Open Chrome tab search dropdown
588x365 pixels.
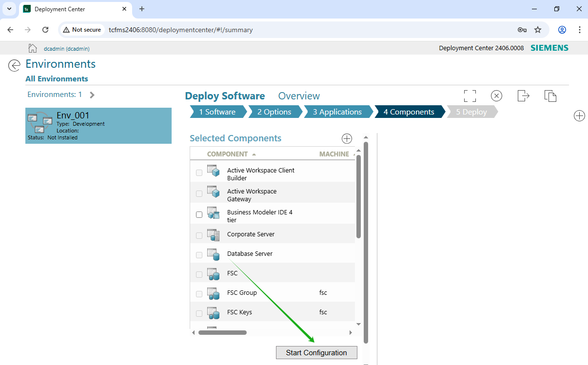pyautogui.click(x=9, y=9)
